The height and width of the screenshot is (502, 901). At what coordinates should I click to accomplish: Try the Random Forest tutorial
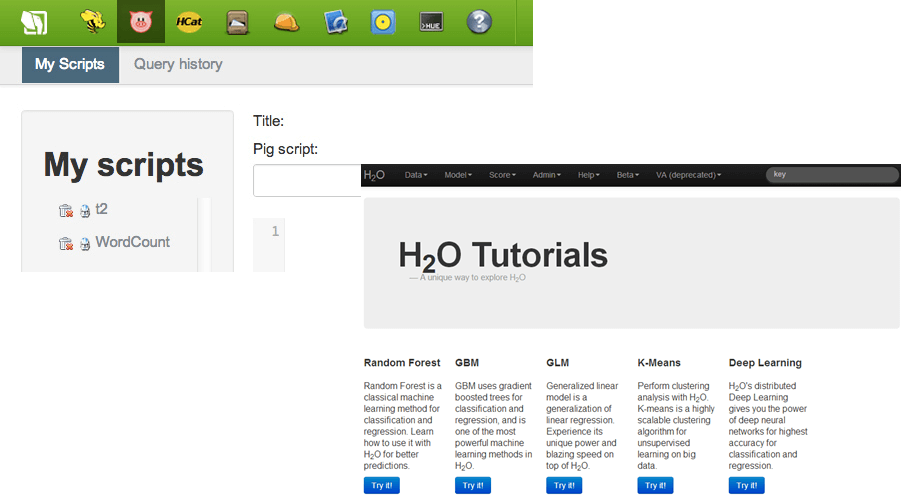click(x=382, y=485)
